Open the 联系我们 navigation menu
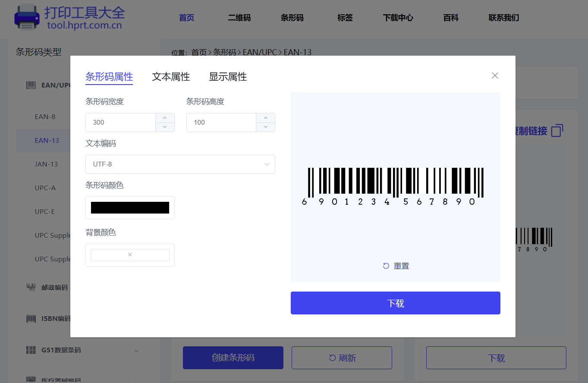 tap(504, 18)
